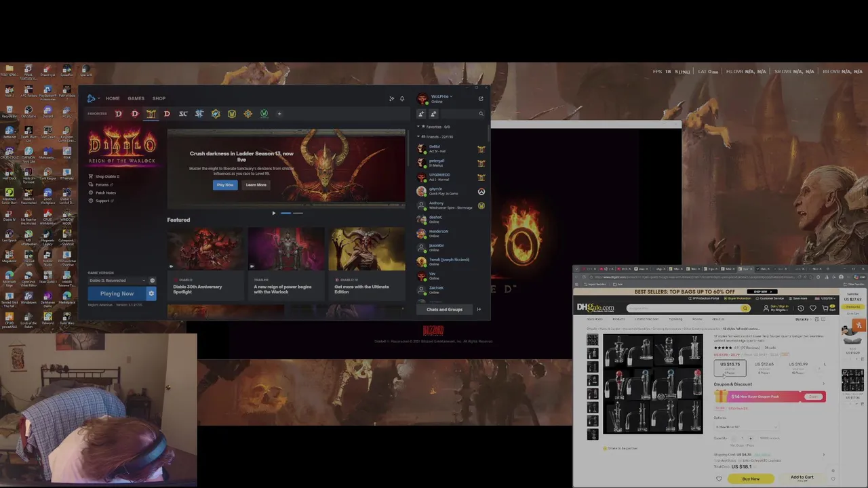Screen dimensions: 868x488
Task: Collapse the friends sidebar arrow
Action: (x=479, y=310)
